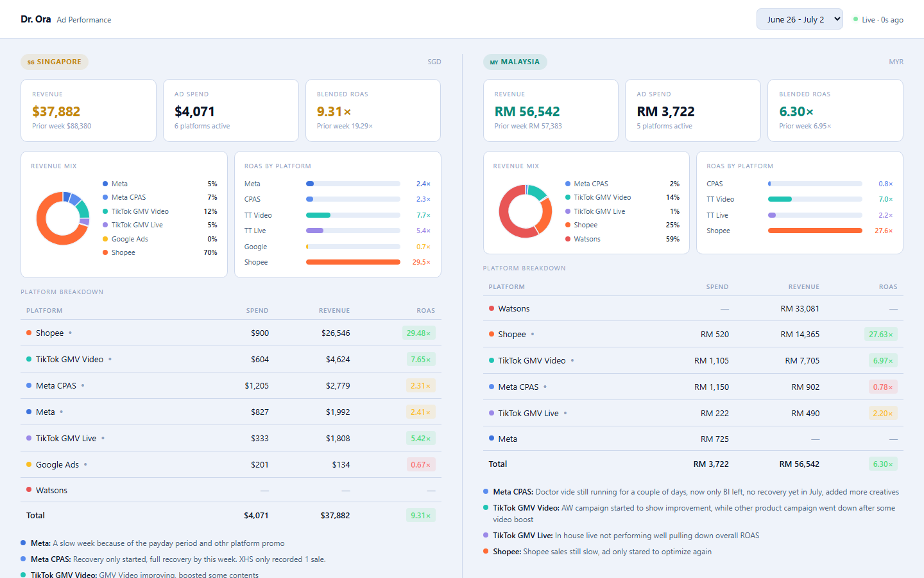Screen dimensions: 924x578
Task: Click the note dot after Google Ads in Singapore table
Action: (x=85, y=464)
